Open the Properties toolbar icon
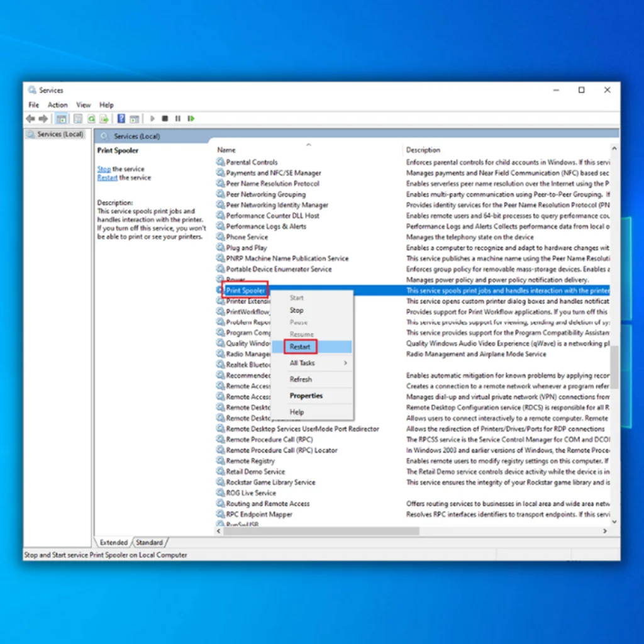644x644 pixels. [x=77, y=118]
